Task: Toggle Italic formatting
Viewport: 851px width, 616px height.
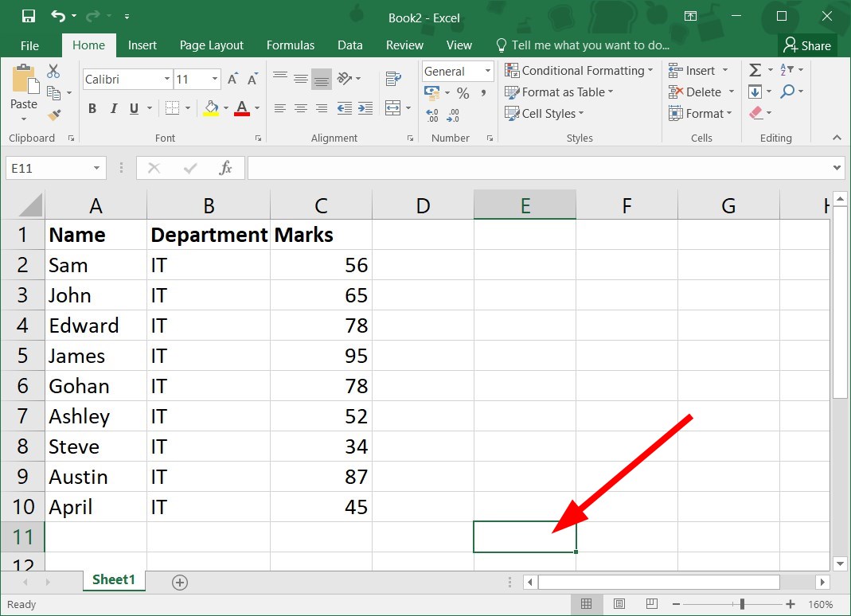Action: click(113, 108)
